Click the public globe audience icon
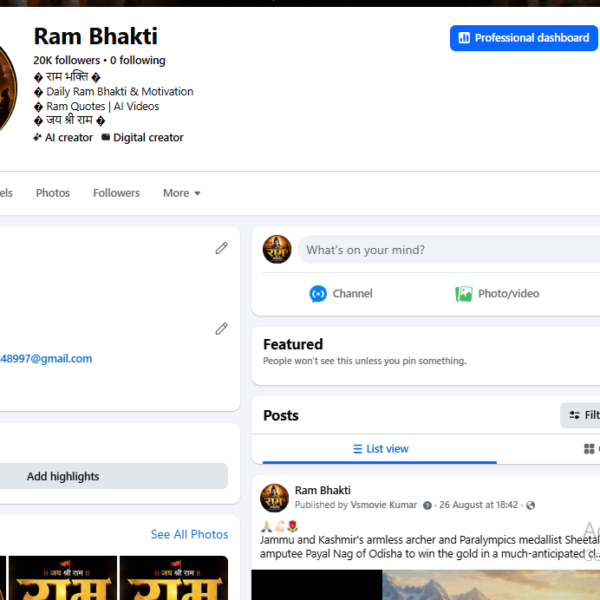600x600 pixels. pos(530,505)
